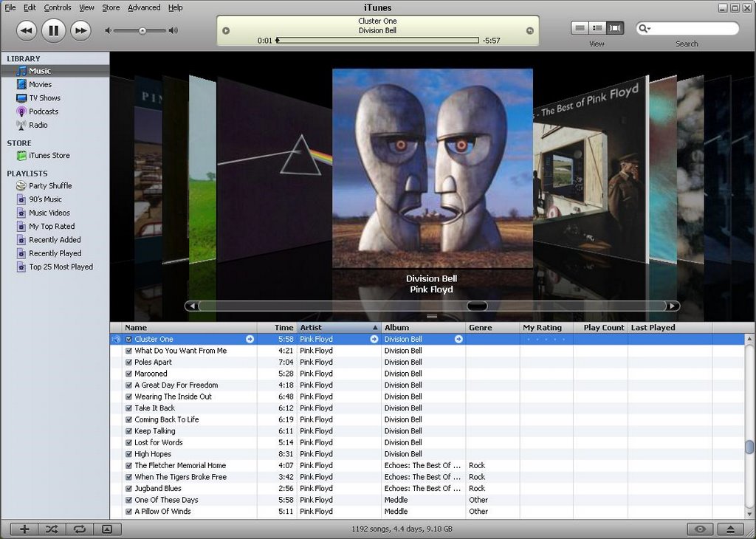
Task: Click in the Search input field
Action: click(x=694, y=29)
